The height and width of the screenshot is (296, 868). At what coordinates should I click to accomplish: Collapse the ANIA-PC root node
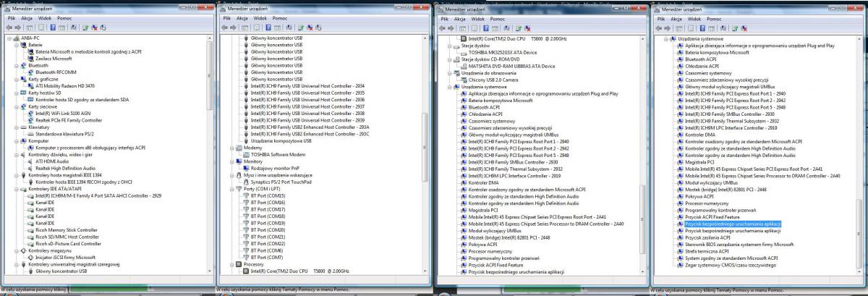(x=9, y=38)
